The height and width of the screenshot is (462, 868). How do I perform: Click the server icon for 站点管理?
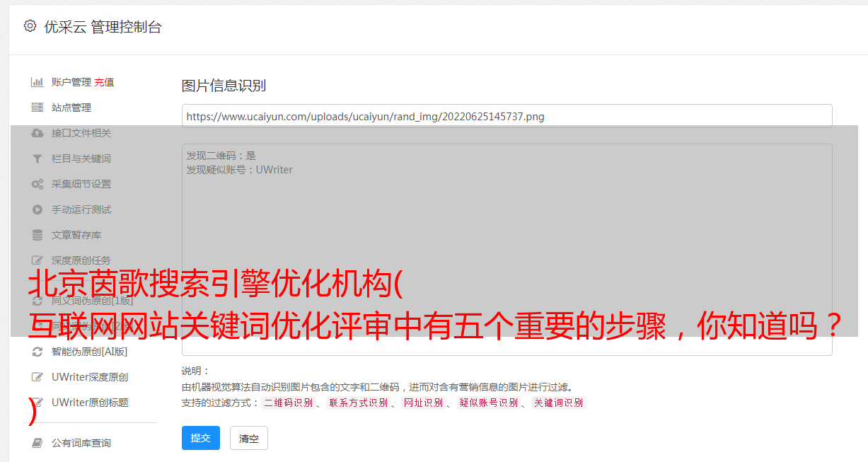tap(37, 108)
